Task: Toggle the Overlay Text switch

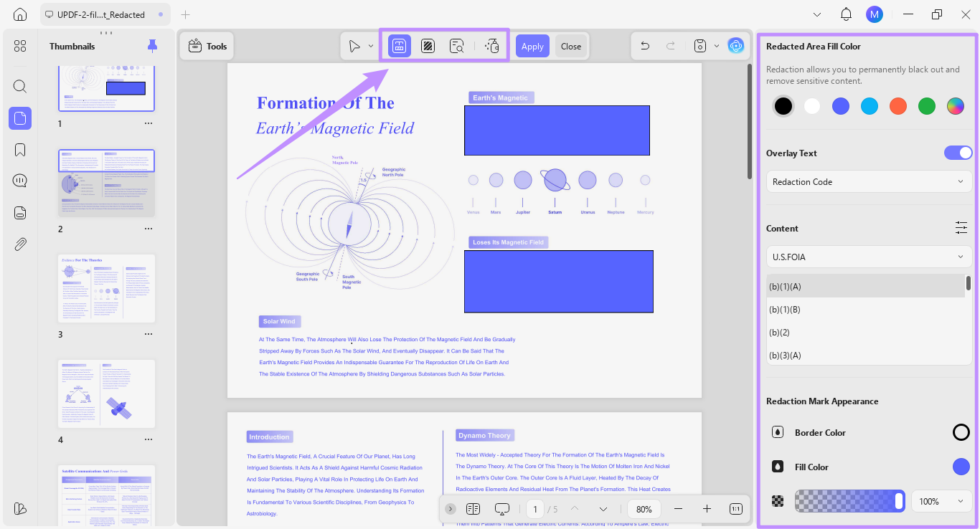Action: click(958, 153)
